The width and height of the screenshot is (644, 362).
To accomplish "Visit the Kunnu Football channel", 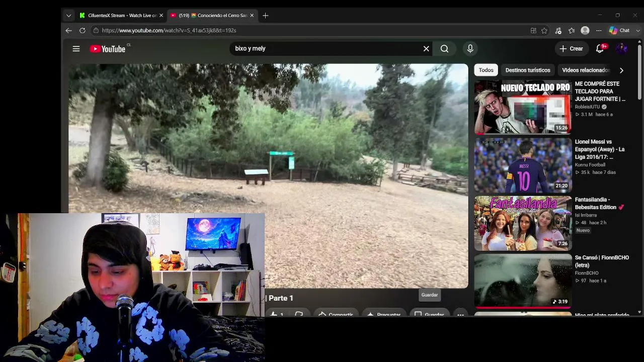I will point(590,165).
